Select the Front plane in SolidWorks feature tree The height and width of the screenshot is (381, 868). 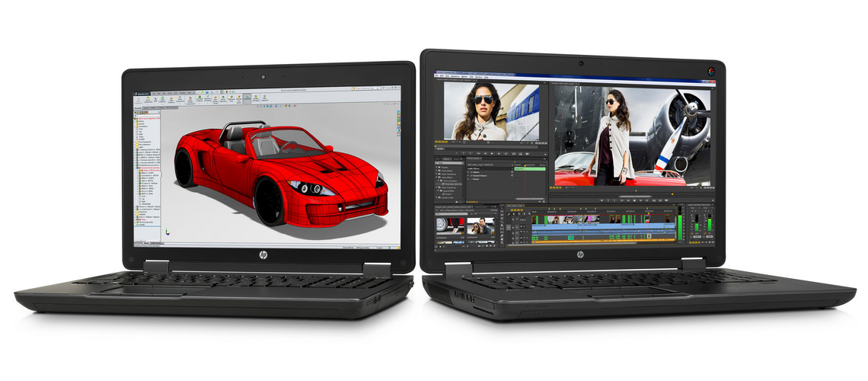[x=141, y=129]
